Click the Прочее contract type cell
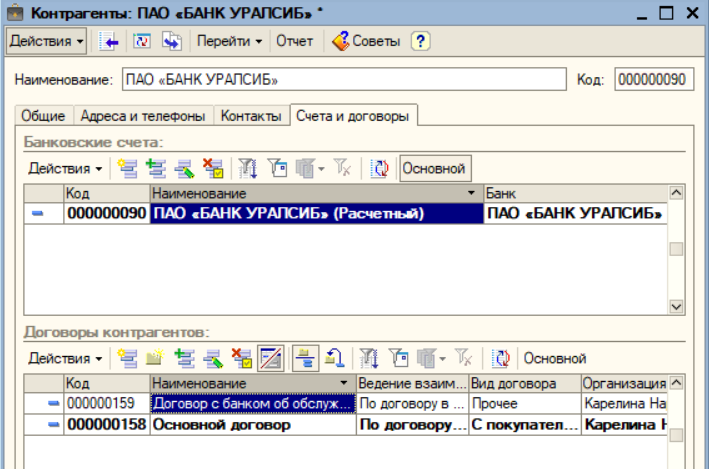The image size is (709, 469). [x=525, y=403]
